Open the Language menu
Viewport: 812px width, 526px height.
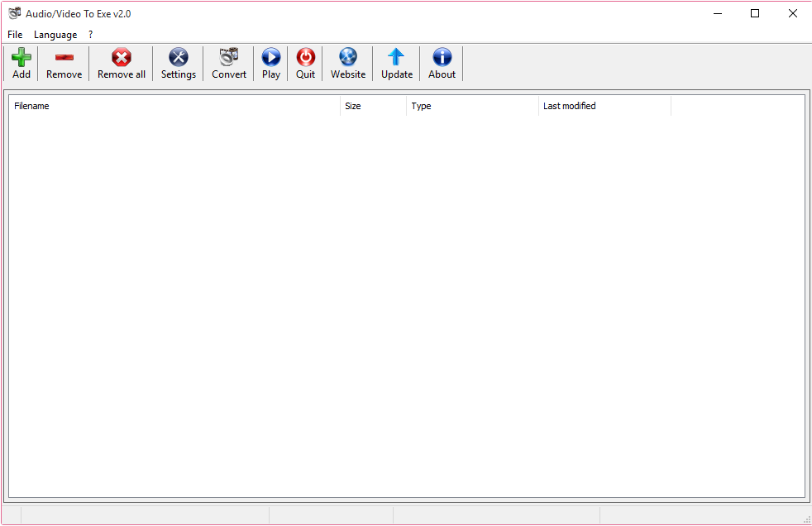55,35
